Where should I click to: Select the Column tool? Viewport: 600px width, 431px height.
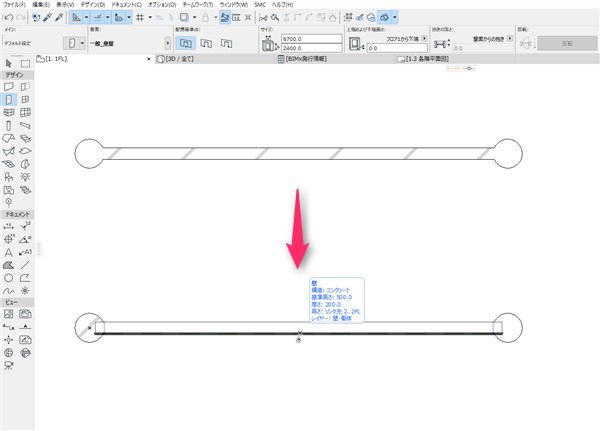tap(9, 126)
